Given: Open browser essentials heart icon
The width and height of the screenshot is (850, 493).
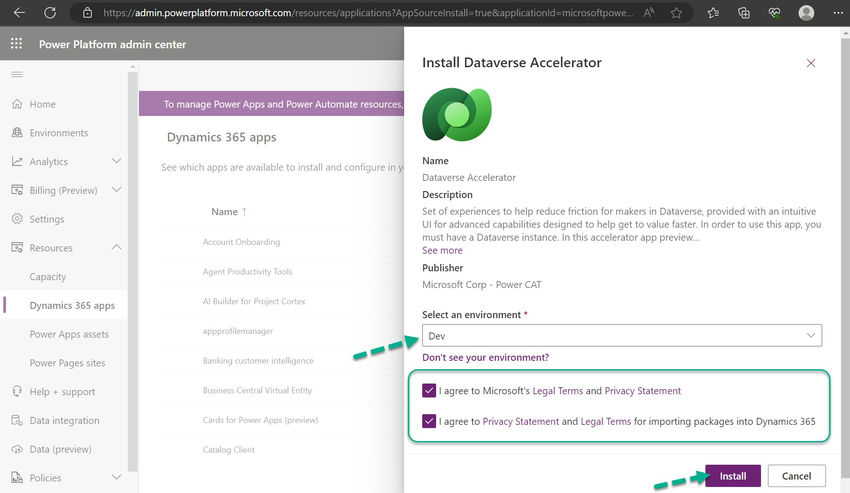Looking at the screenshot, I should point(774,12).
